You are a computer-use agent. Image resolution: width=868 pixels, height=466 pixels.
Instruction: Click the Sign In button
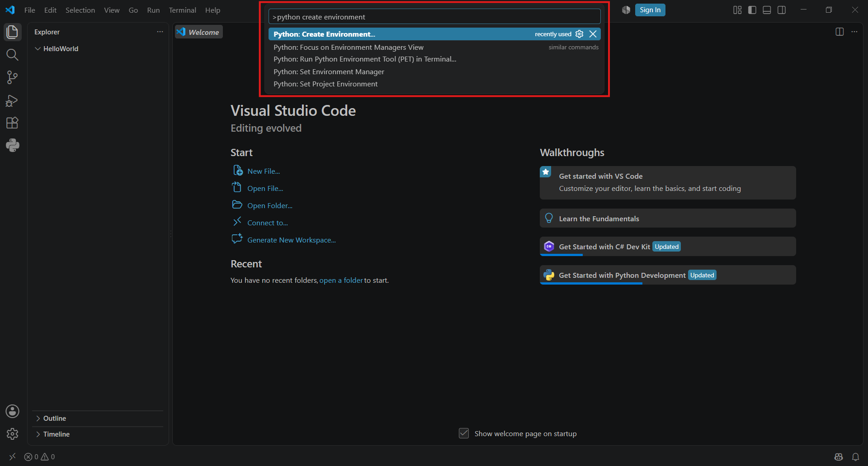tap(650, 10)
